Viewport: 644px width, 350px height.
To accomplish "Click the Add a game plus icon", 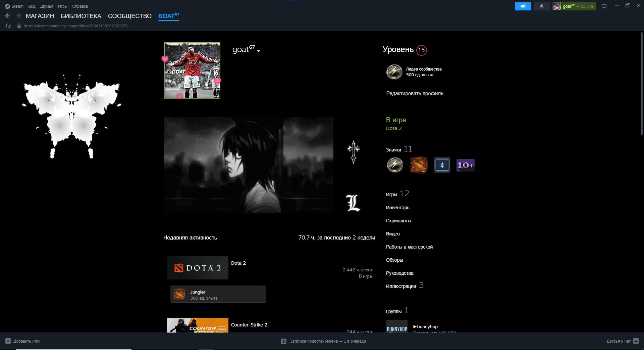I will (x=8, y=341).
